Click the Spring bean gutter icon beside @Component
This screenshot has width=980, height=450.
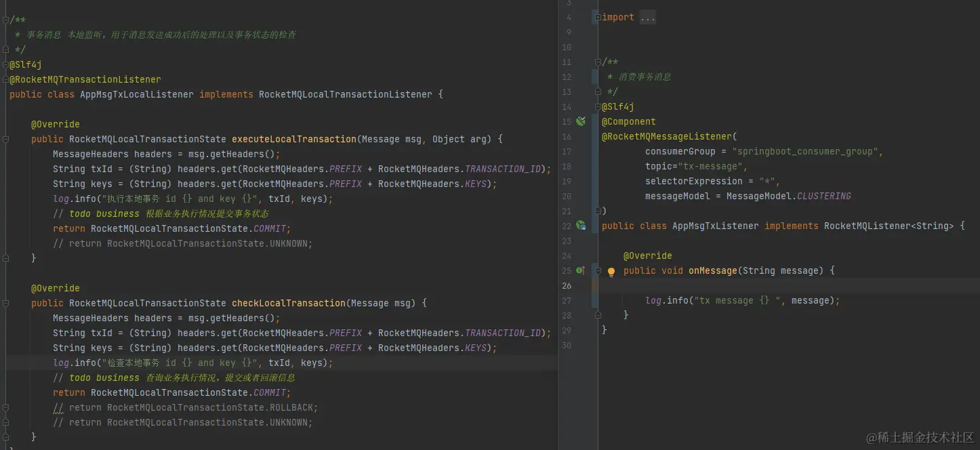(581, 121)
